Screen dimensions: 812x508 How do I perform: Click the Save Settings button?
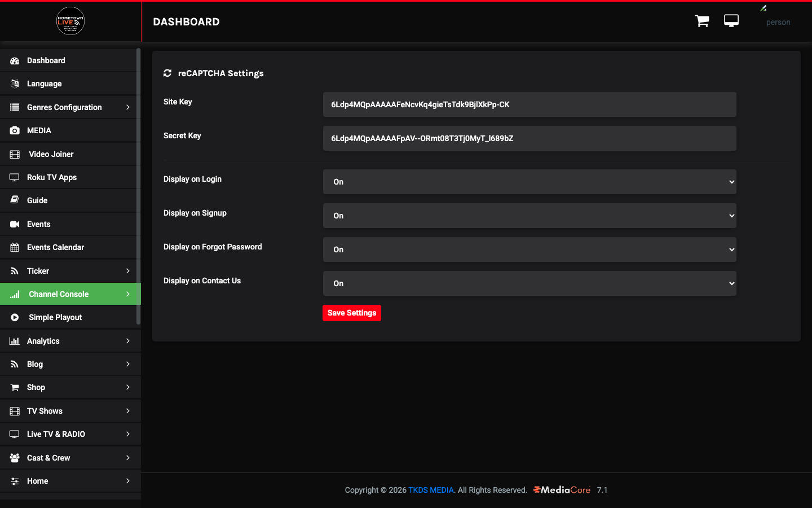(352, 313)
